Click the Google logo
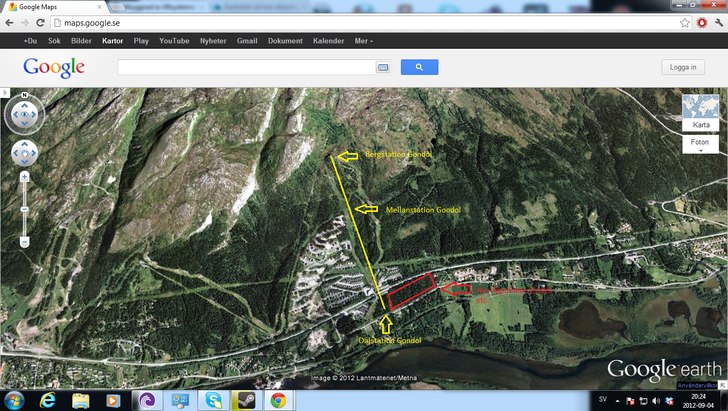Image resolution: width=728 pixels, height=411 pixels. [x=54, y=67]
